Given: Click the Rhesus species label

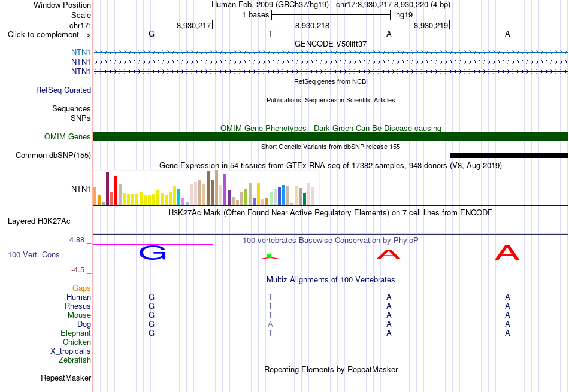Looking at the screenshot, I should click(78, 306).
